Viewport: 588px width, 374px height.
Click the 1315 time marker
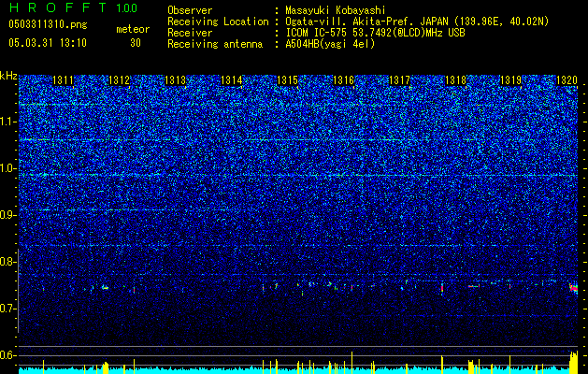(287, 80)
